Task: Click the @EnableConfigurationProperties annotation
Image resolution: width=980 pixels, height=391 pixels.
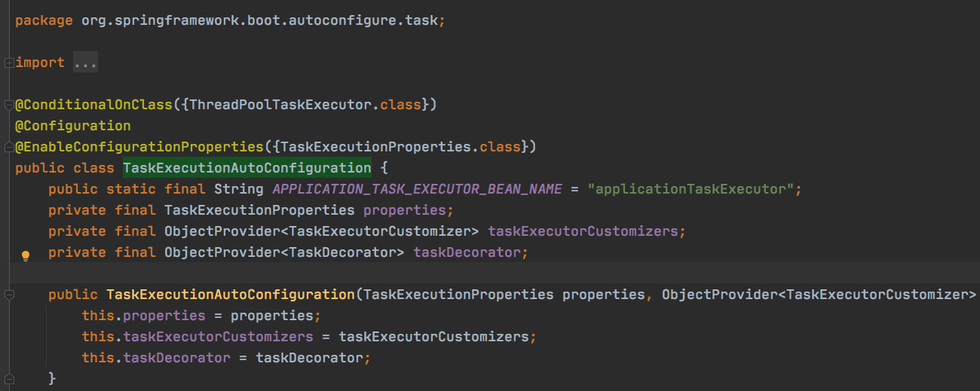Action: coord(139,147)
